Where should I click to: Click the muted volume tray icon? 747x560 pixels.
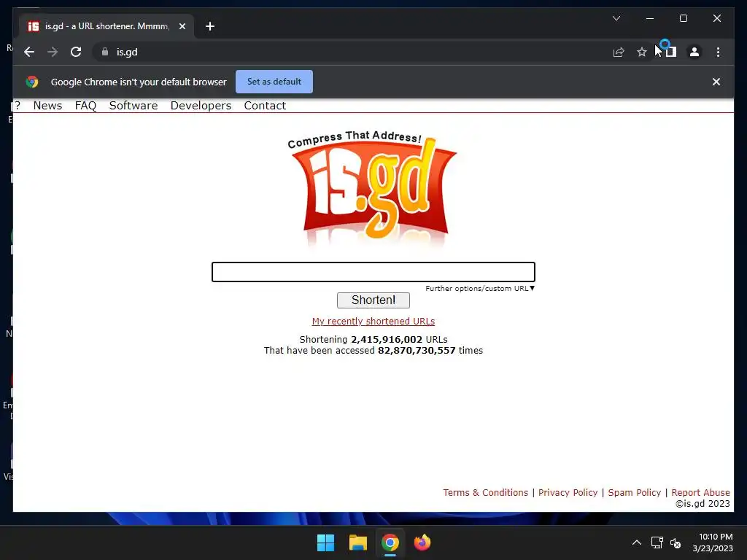coord(676,542)
